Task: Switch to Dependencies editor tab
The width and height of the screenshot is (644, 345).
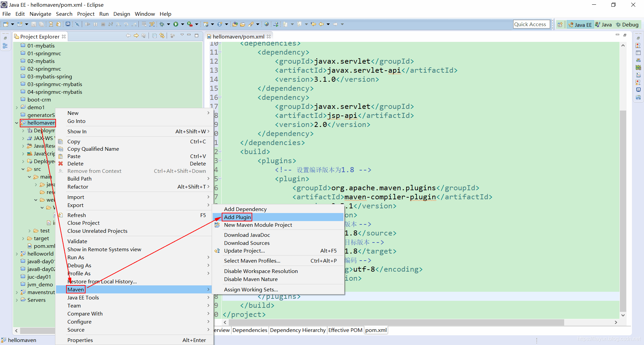Action: pos(250,330)
